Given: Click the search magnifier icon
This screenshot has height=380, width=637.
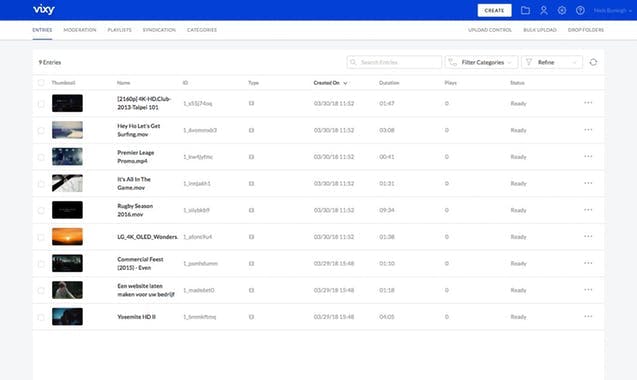Looking at the screenshot, I should tap(353, 62).
